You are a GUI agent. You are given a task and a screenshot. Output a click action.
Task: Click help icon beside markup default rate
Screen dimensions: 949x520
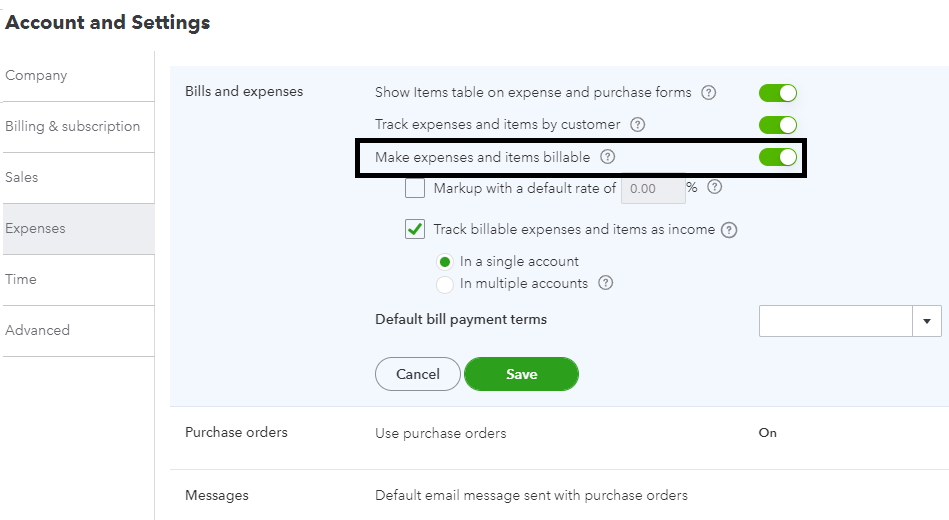click(714, 187)
